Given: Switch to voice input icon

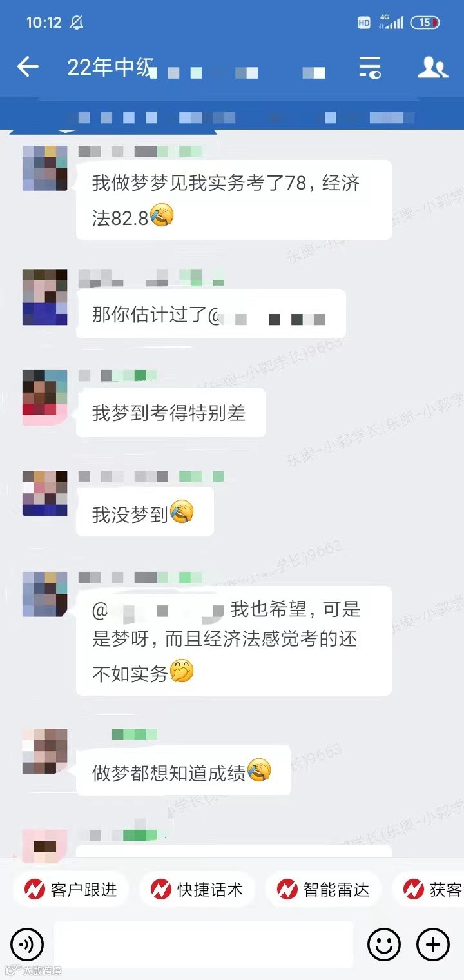Looking at the screenshot, I should [x=27, y=945].
